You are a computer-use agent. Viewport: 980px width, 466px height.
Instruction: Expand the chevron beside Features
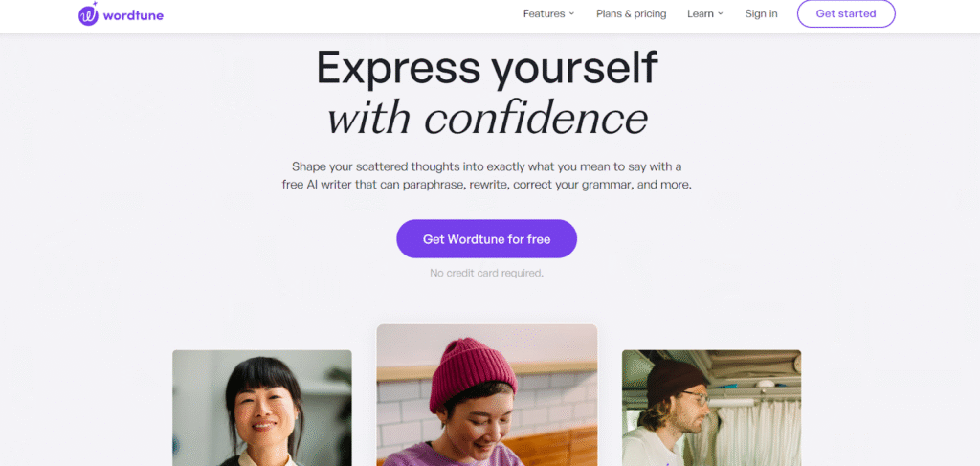pos(571,13)
